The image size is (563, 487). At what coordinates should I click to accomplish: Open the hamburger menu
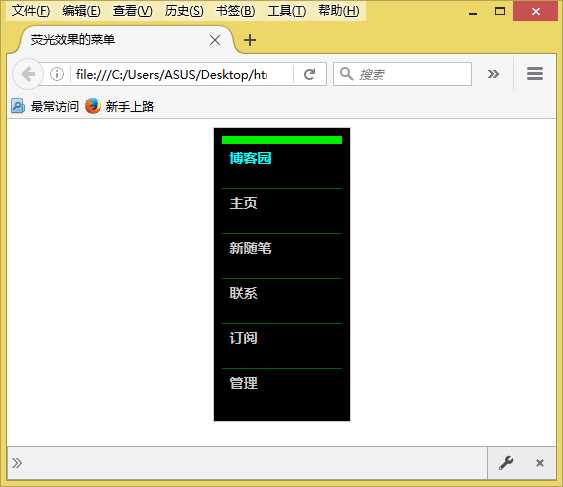[535, 74]
